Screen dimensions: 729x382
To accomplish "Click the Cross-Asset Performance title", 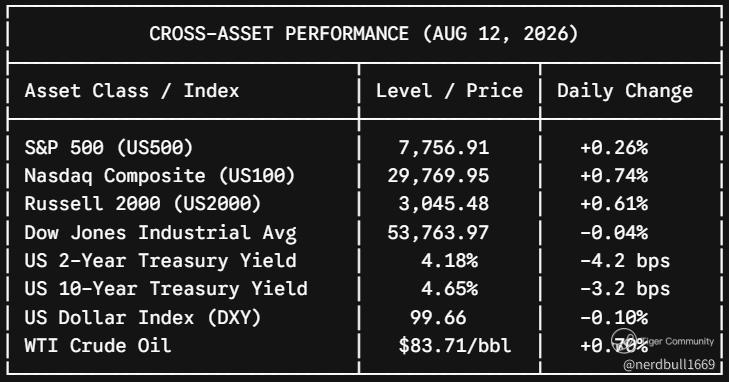I will click(x=364, y=34).
